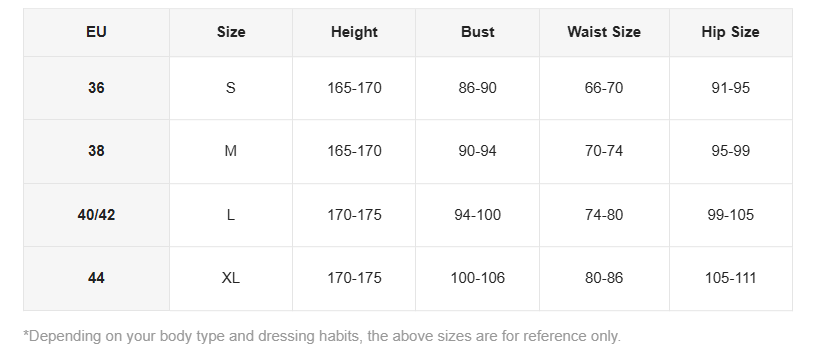Select the S size cell
Viewport: 817px width, 363px height.
click(231, 88)
